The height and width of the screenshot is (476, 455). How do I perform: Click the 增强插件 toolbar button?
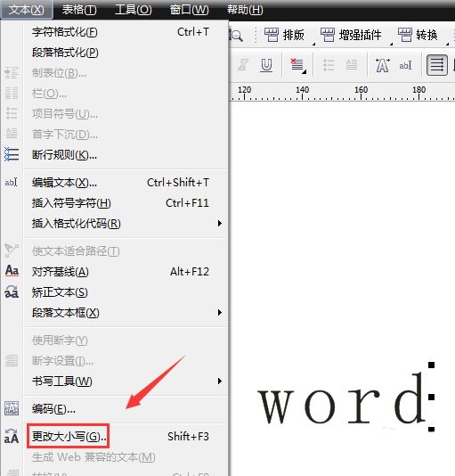(x=351, y=35)
